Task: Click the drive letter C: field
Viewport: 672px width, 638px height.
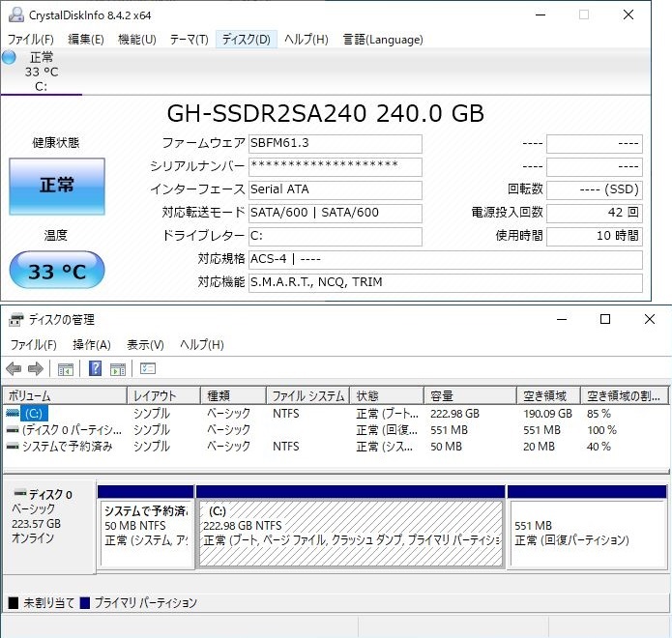Action: tap(336, 236)
